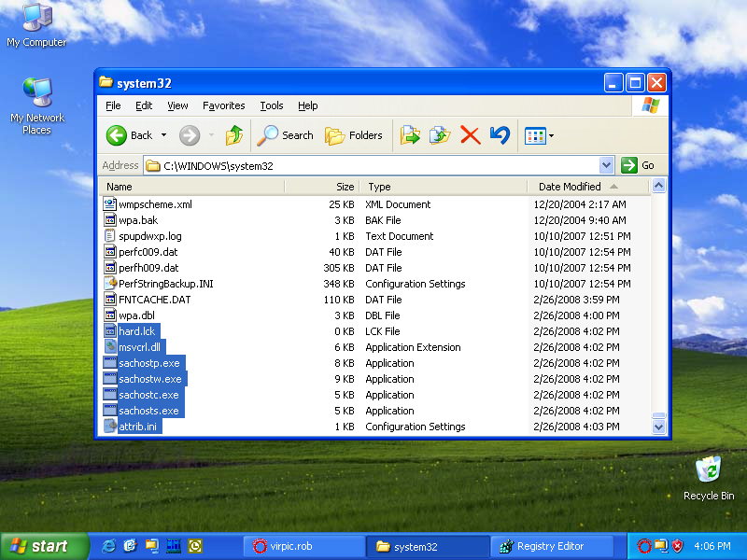The image size is (747, 560).
Task: Click in the Address bar path field
Action: pos(372,166)
